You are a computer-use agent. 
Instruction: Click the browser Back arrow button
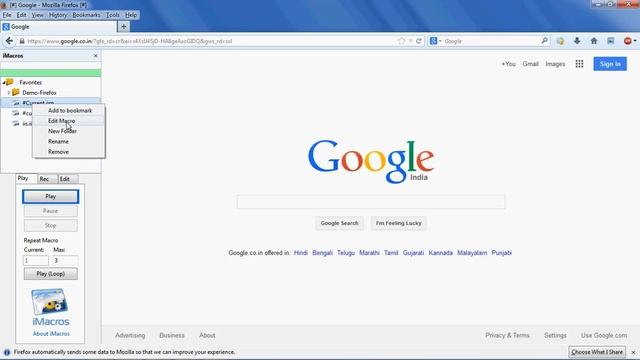[x=9, y=41]
